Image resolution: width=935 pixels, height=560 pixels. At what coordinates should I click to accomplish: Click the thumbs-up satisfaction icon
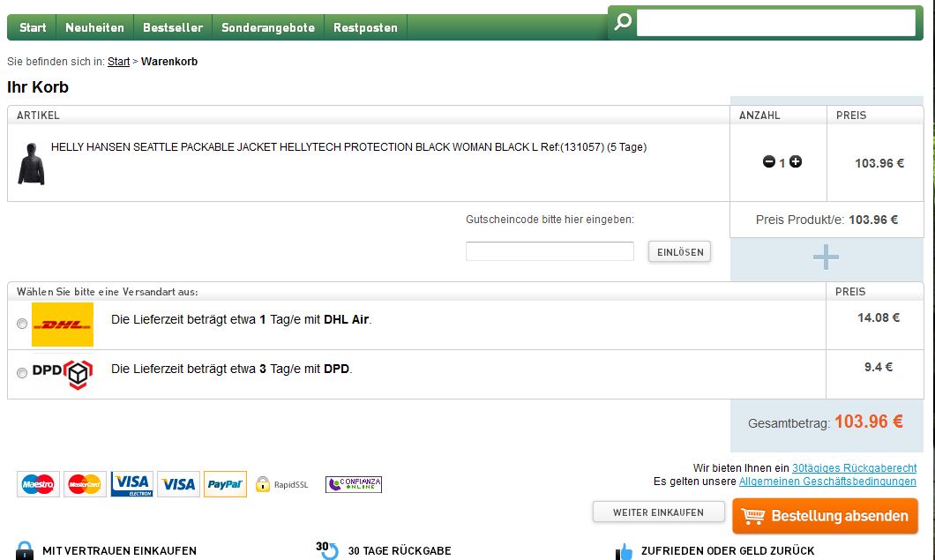pyautogui.click(x=624, y=552)
